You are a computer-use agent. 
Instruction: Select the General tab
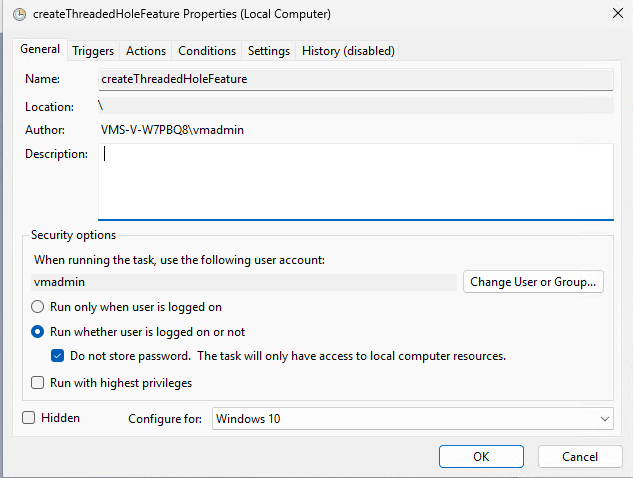[x=40, y=49]
